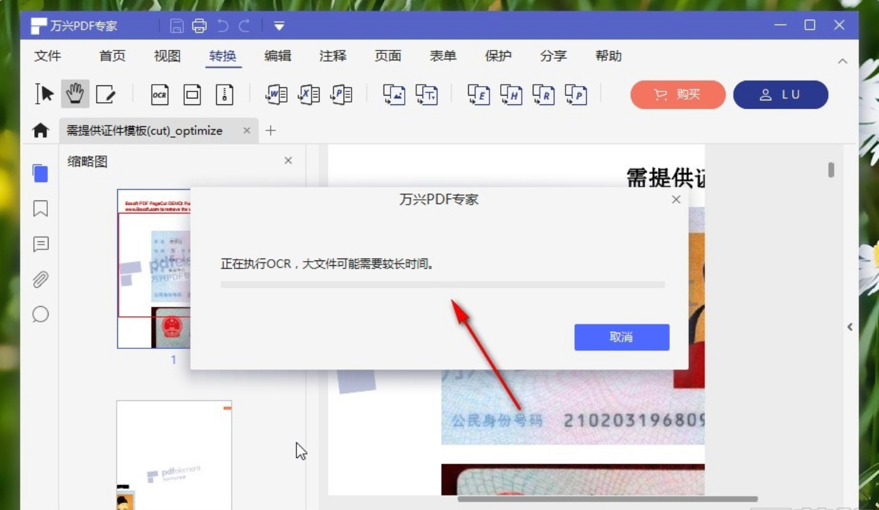Select the arrow selection tool
Viewport: 879px width, 510px height.
click(44, 94)
